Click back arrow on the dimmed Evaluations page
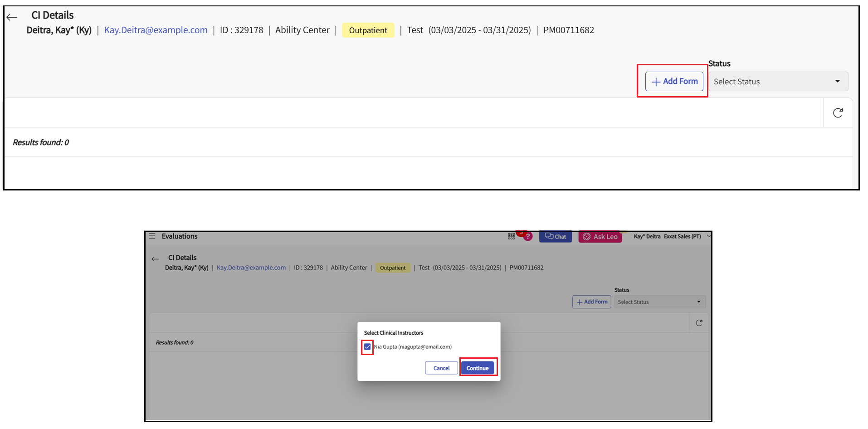 [155, 259]
